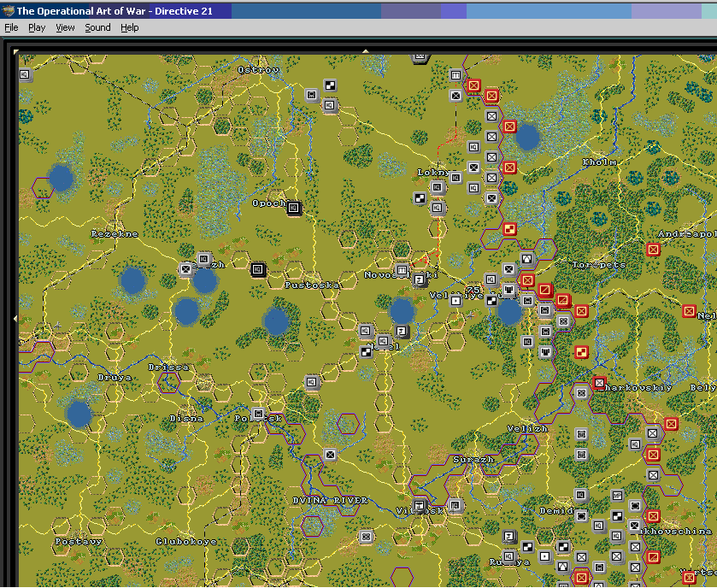Select the red infantry counter beside Andreapol
Screen dimensions: 717x588
click(x=653, y=250)
